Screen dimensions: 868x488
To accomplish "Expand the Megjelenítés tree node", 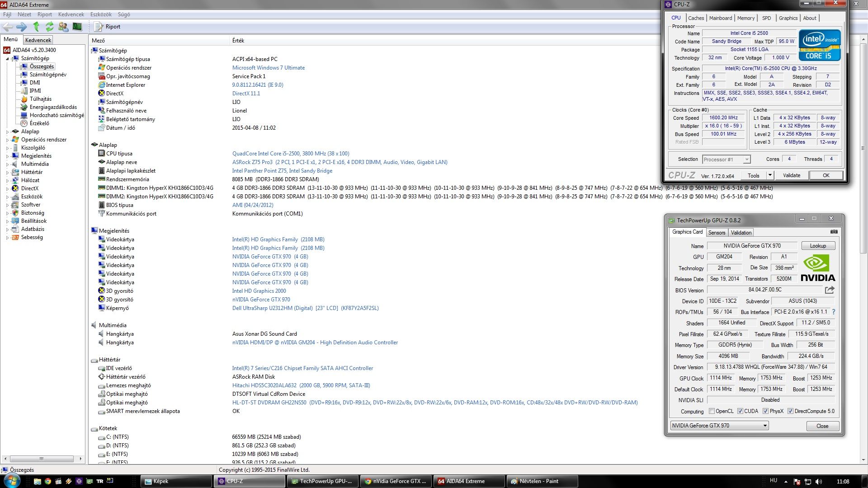I will (7, 156).
